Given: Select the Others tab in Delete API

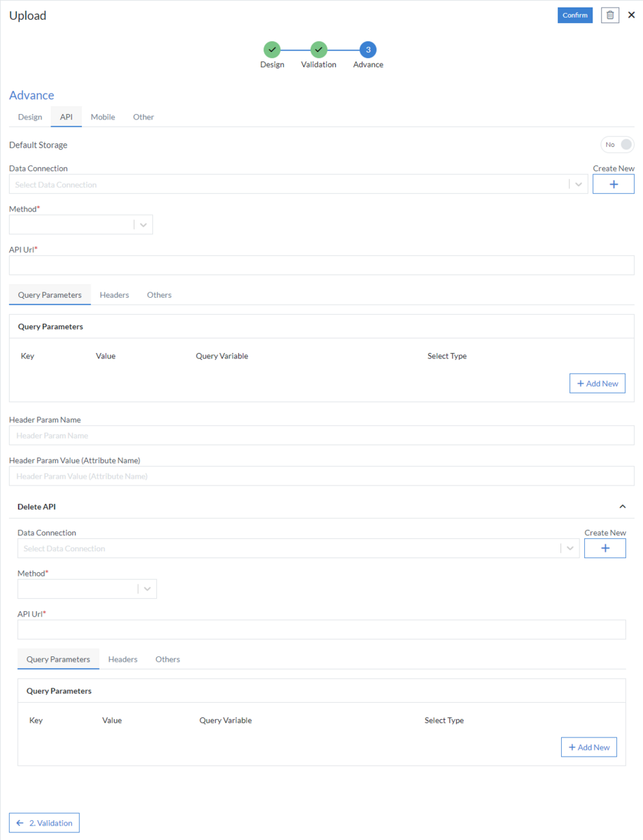Looking at the screenshot, I should [167, 658].
